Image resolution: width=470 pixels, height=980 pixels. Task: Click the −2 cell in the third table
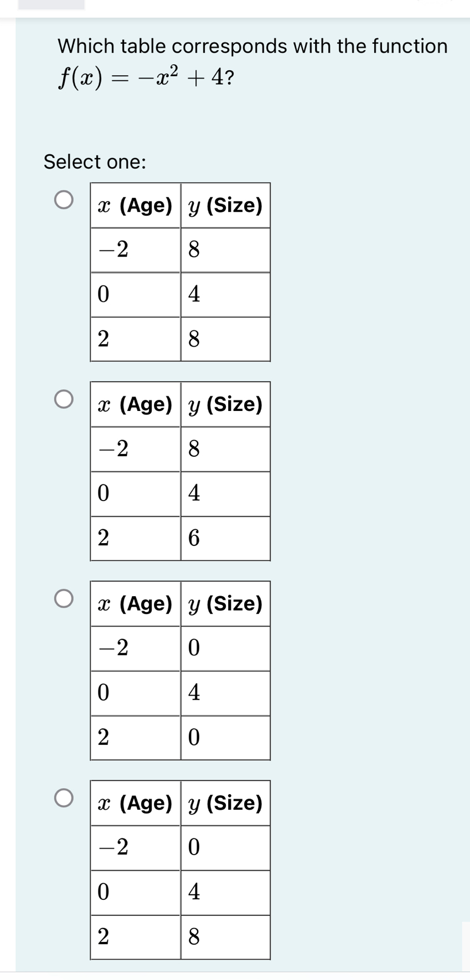pyautogui.click(x=135, y=648)
